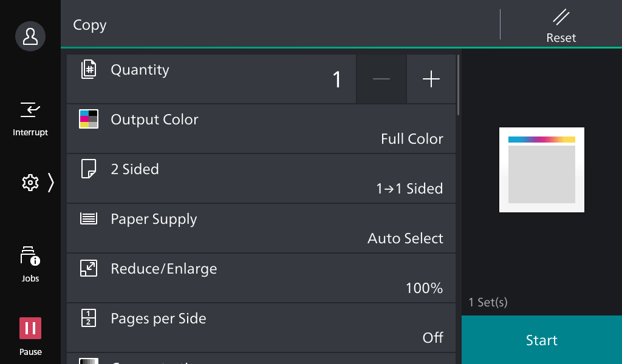The width and height of the screenshot is (622, 364).
Task: Expand settings using the chevron arrow
Action: [51, 183]
